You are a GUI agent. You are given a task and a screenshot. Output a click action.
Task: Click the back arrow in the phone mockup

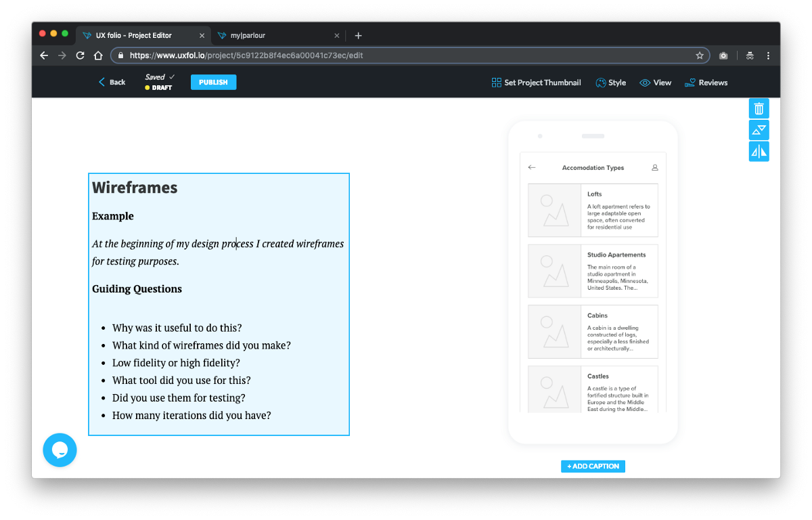pyautogui.click(x=532, y=167)
